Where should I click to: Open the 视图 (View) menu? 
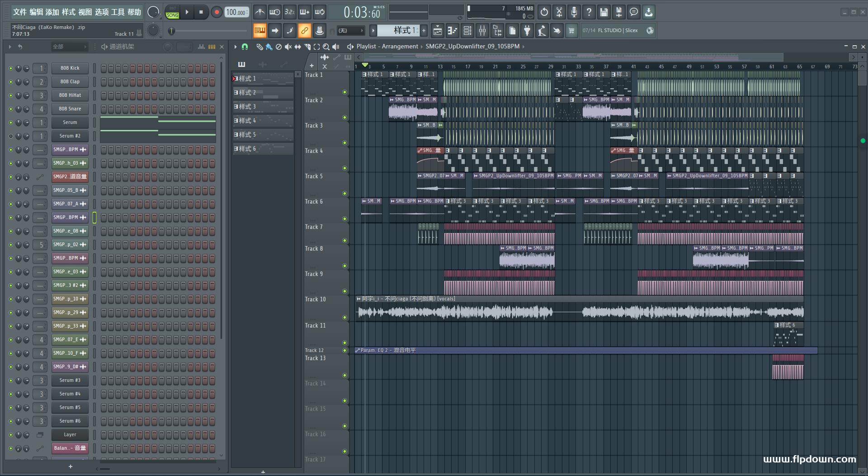85,12
